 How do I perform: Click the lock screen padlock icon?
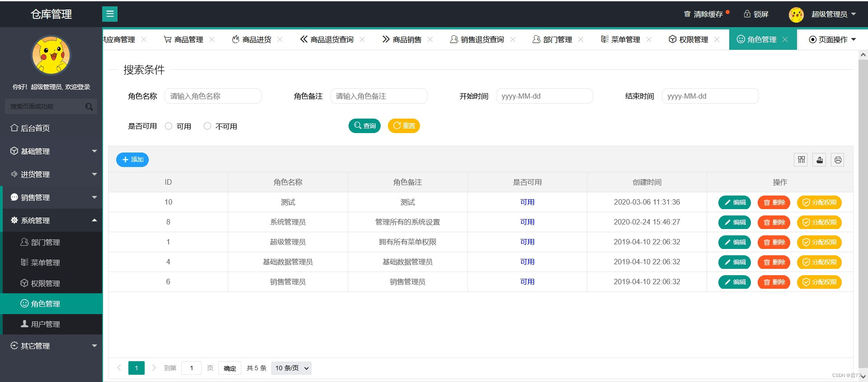747,14
